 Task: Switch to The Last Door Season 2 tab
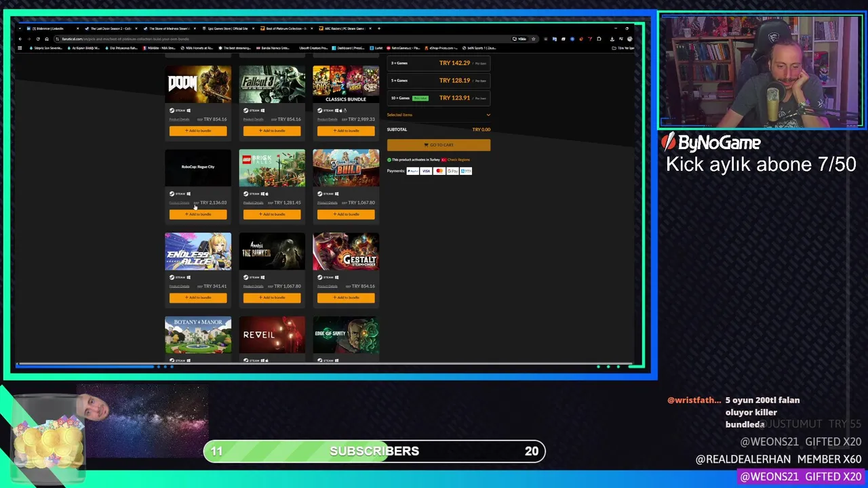coord(110,28)
